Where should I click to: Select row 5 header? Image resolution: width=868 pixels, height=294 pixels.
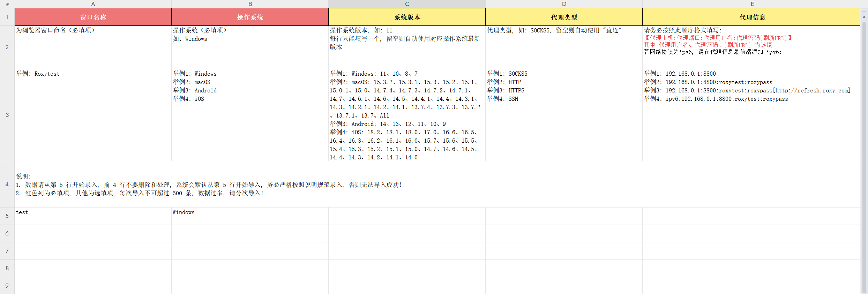(x=7, y=216)
